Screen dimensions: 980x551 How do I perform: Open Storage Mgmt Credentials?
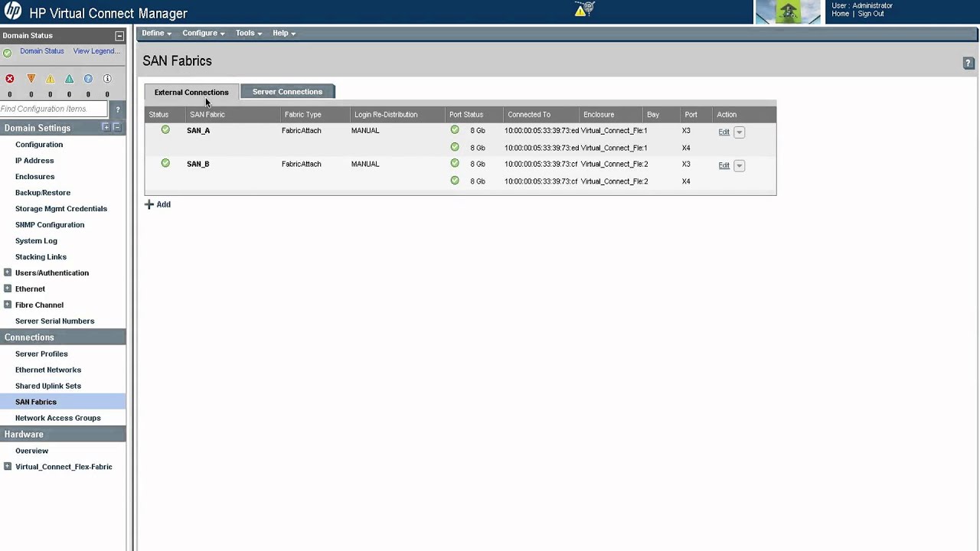click(61, 209)
